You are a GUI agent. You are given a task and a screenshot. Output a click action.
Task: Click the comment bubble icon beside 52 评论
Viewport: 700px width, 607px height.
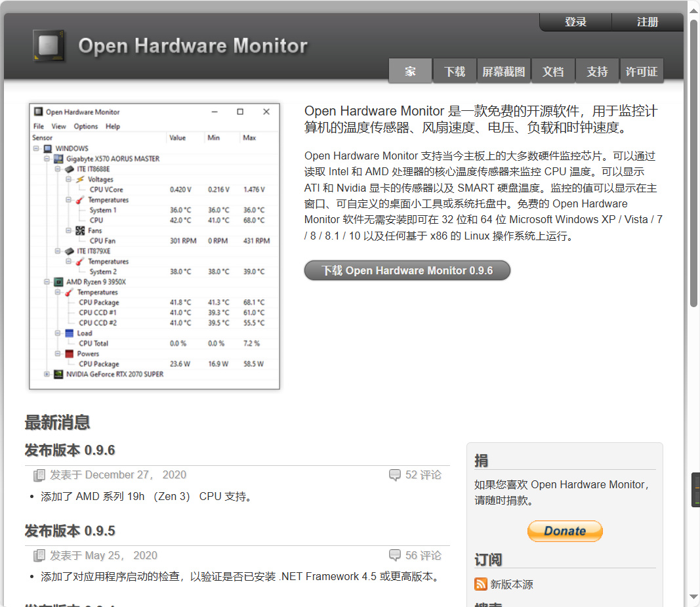(395, 475)
